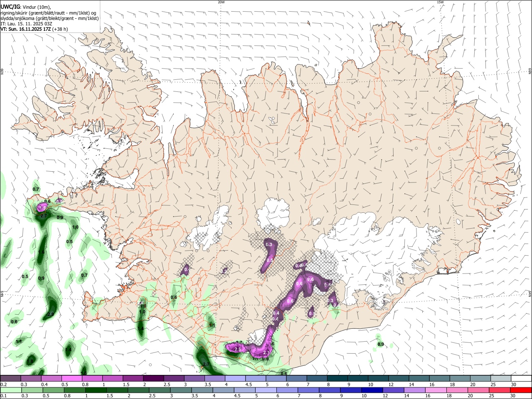Click the dark green rain swatch labeled 1
The image size is (532, 399).
click(x=96, y=390)
